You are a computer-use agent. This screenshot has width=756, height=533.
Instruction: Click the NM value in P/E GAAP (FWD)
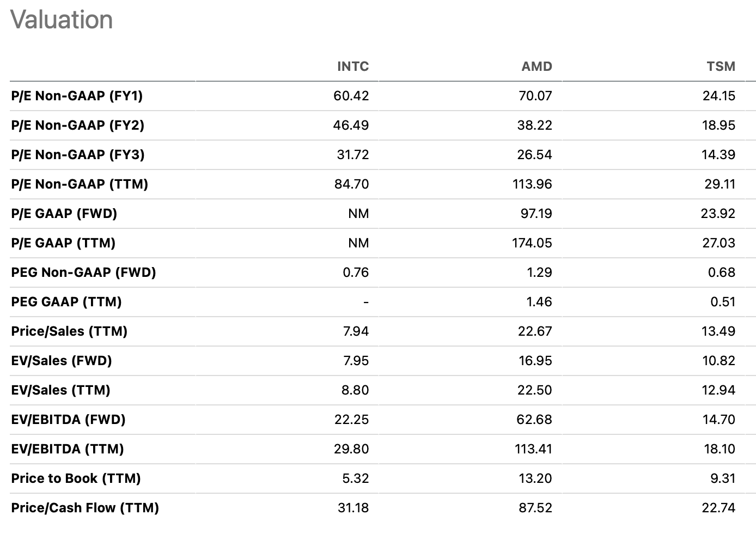(358, 214)
